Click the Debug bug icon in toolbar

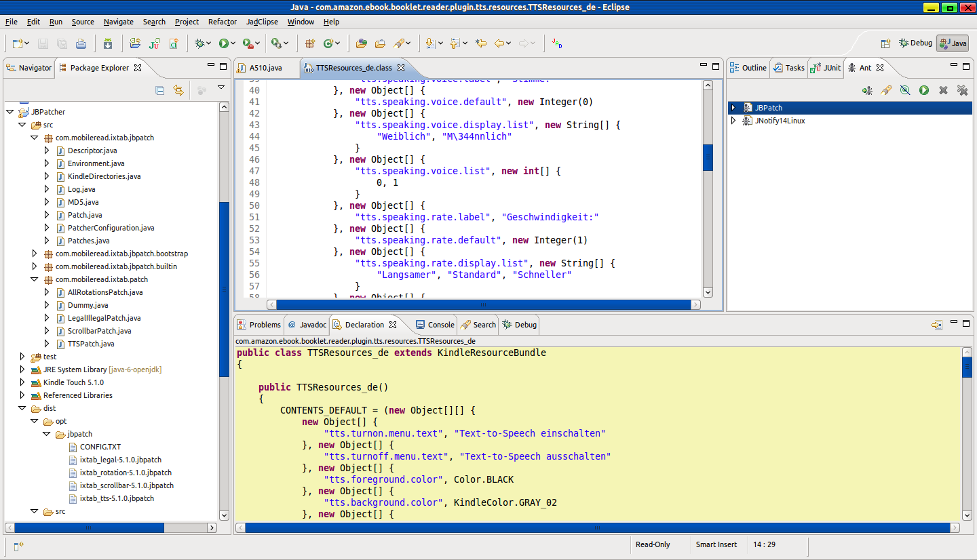point(199,43)
